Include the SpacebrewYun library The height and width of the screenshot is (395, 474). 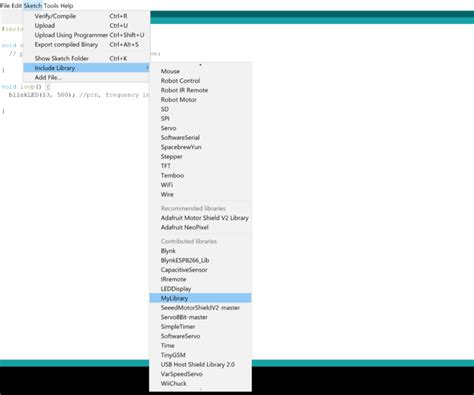(200, 147)
